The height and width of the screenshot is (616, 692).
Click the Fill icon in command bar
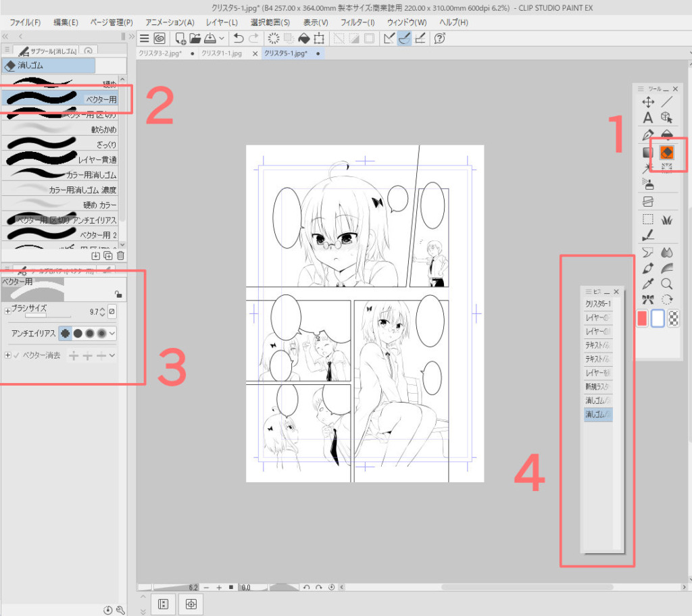[x=303, y=38]
